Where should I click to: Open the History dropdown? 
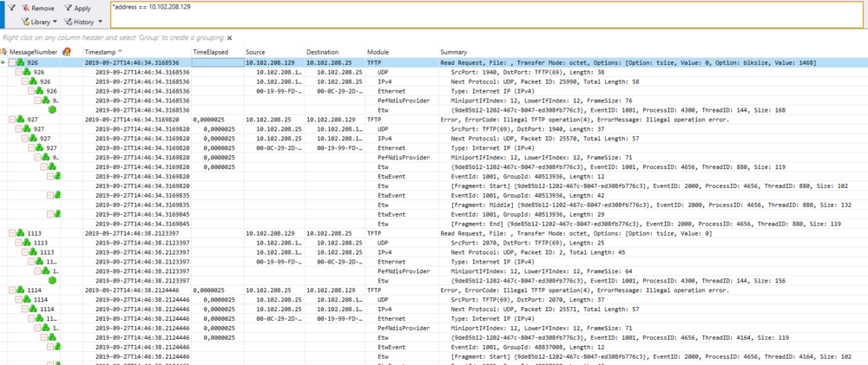pyautogui.click(x=82, y=22)
